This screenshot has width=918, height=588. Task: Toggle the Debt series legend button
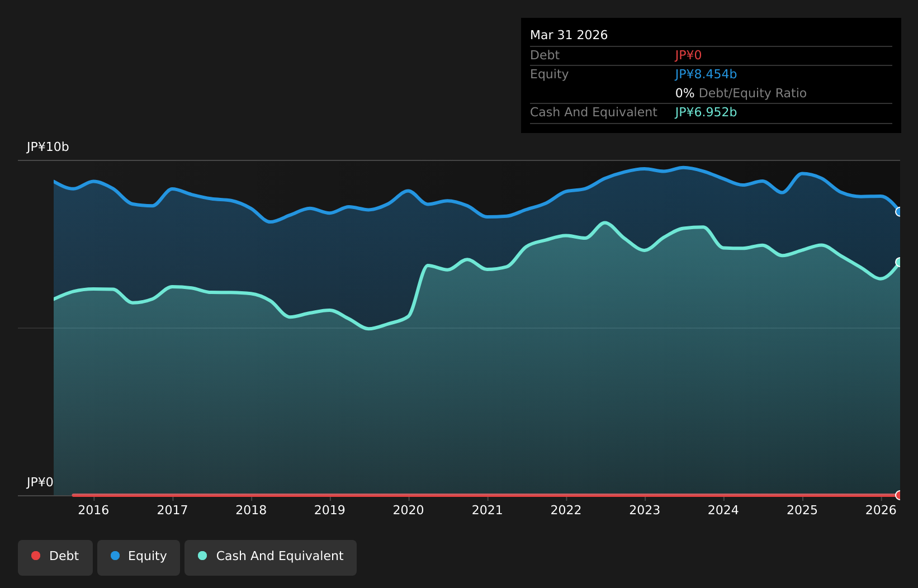click(x=55, y=557)
